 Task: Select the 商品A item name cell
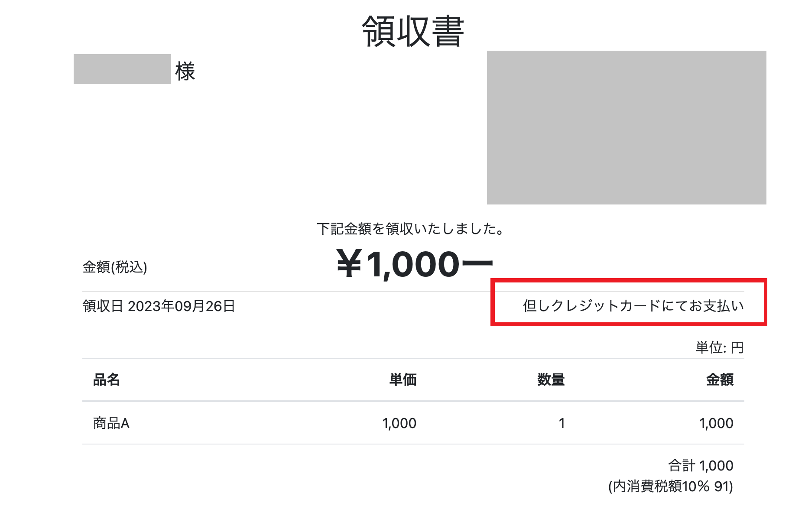(111, 423)
